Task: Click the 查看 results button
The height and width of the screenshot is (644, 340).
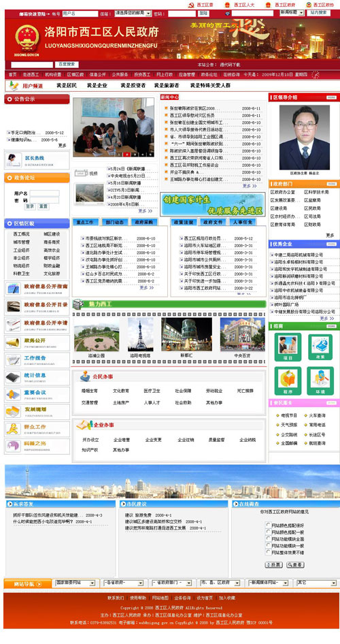Action: click(295, 565)
